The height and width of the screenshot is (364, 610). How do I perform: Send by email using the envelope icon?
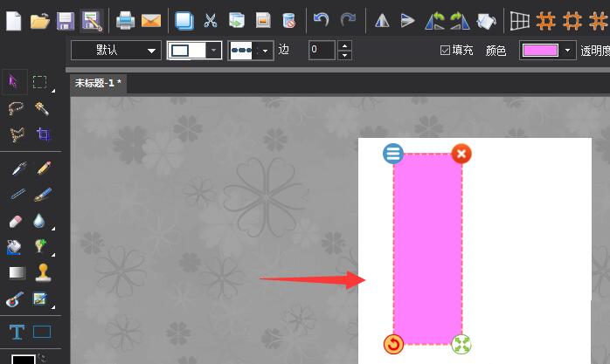coord(151,21)
